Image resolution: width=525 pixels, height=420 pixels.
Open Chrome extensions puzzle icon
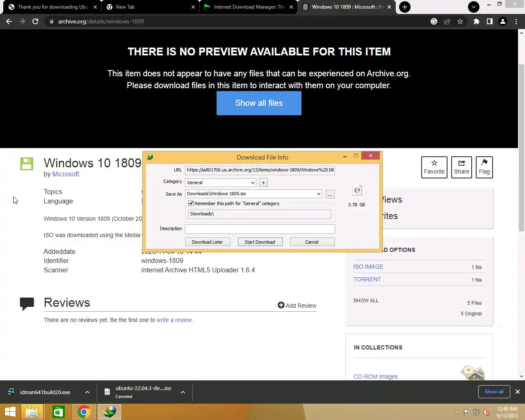tap(477, 21)
